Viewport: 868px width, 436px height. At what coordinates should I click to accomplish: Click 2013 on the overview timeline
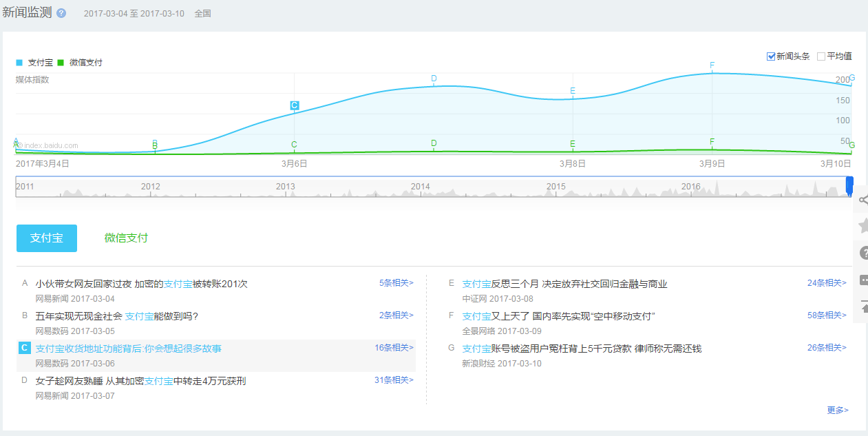tap(285, 187)
